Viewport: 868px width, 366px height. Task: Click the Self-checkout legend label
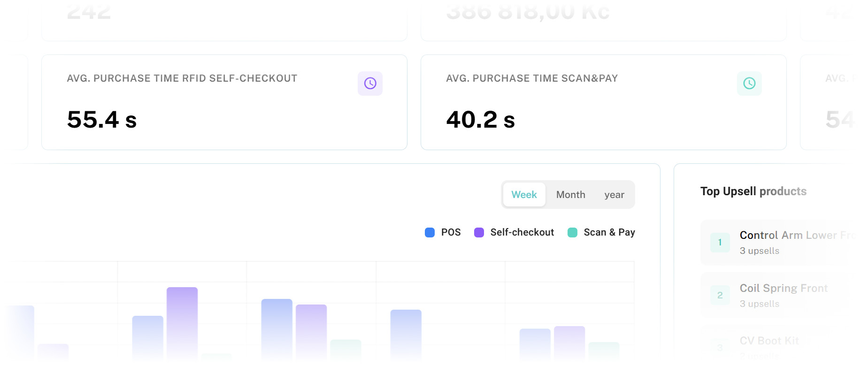click(x=522, y=232)
